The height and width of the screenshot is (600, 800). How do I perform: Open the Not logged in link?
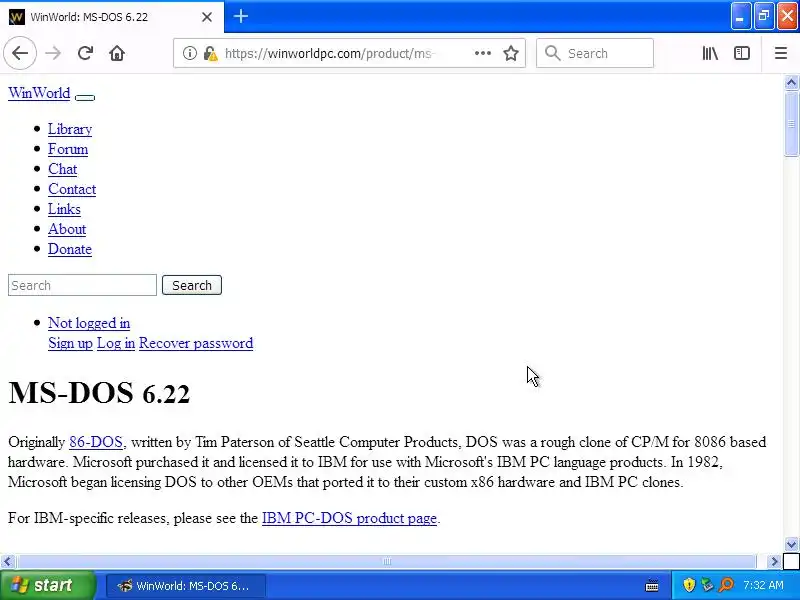click(x=89, y=323)
